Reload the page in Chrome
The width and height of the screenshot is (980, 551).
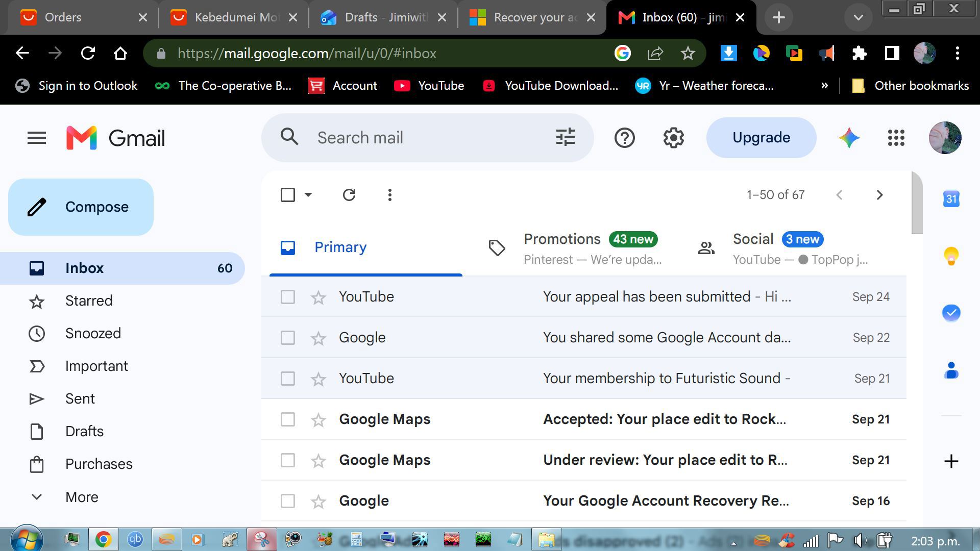(x=88, y=53)
